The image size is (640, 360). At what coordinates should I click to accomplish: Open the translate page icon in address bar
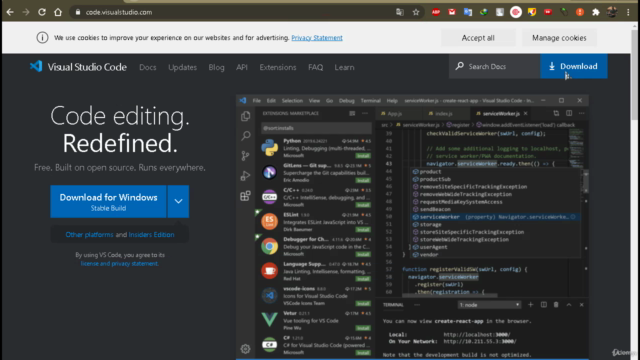coord(400,12)
